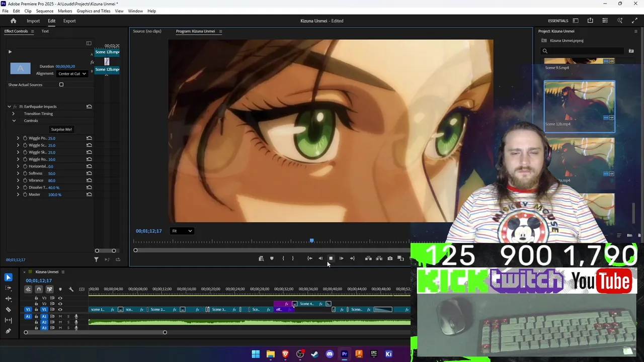Toggle V1 track visibility eye

(x=60, y=310)
